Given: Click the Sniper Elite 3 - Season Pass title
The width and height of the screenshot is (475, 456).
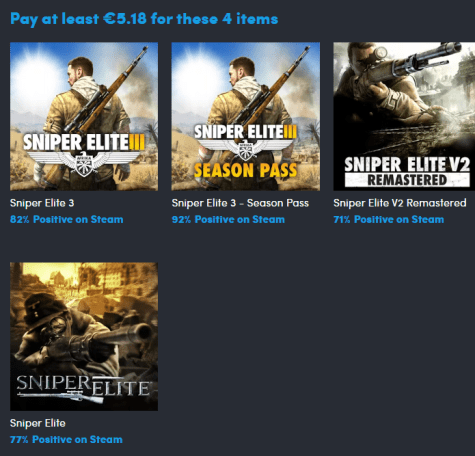Looking at the screenshot, I should point(240,203).
